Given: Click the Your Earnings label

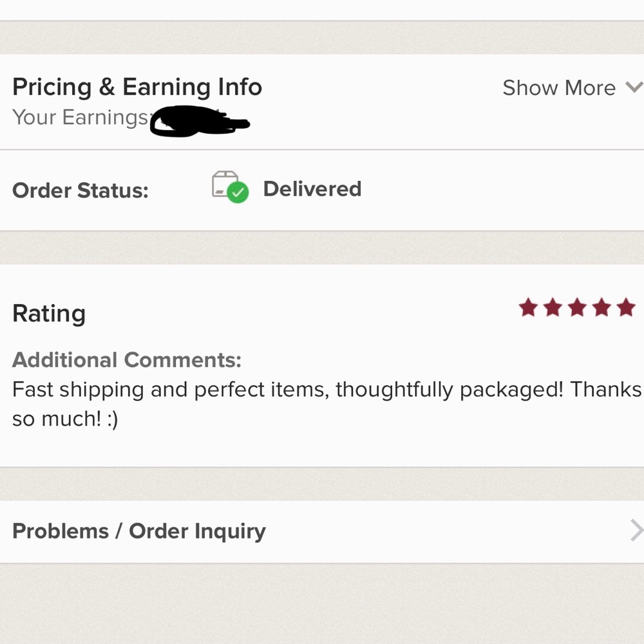Looking at the screenshot, I should [x=80, y=117].
